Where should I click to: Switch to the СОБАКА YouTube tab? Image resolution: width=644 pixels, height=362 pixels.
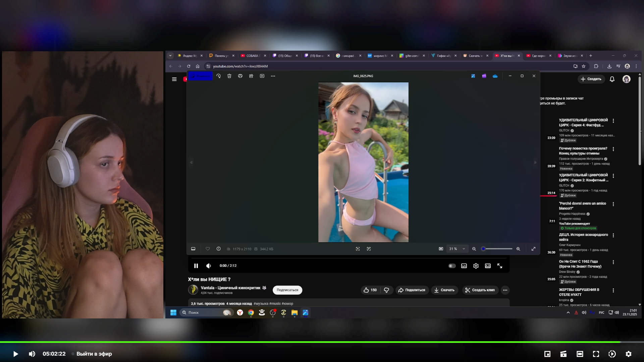click(252, 56)
